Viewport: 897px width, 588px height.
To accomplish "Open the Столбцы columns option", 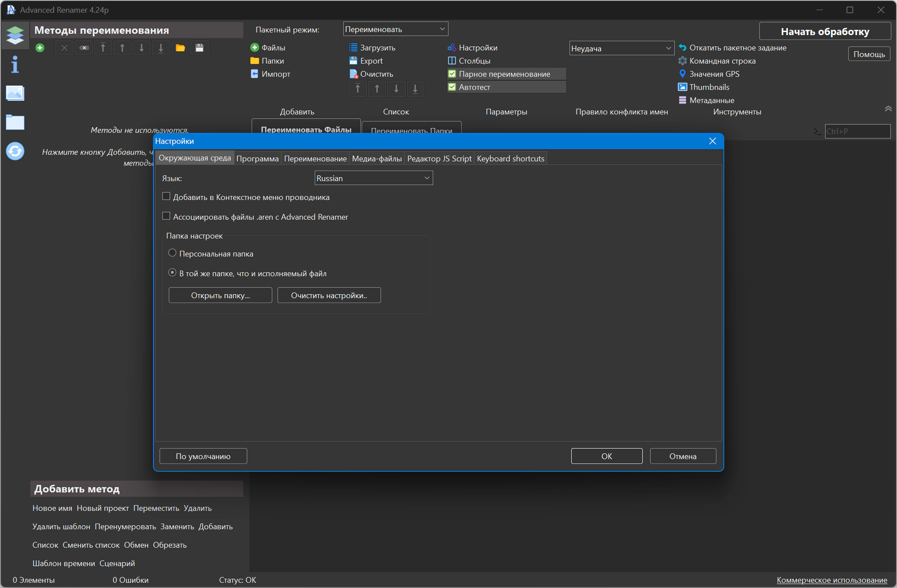I will pos(469,61).
